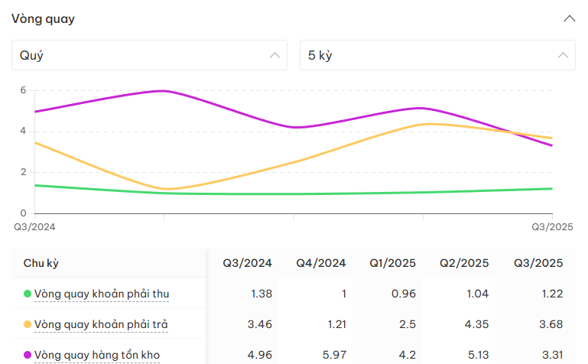Click the purple dot for Vòng quay hàng tồn kho
The width and height of the screenshot is (588, 364).
click(x=28, y=355)
